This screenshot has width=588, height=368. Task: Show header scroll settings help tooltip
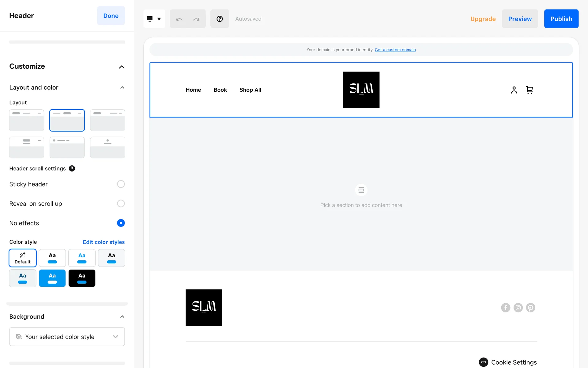coord(72,168)
